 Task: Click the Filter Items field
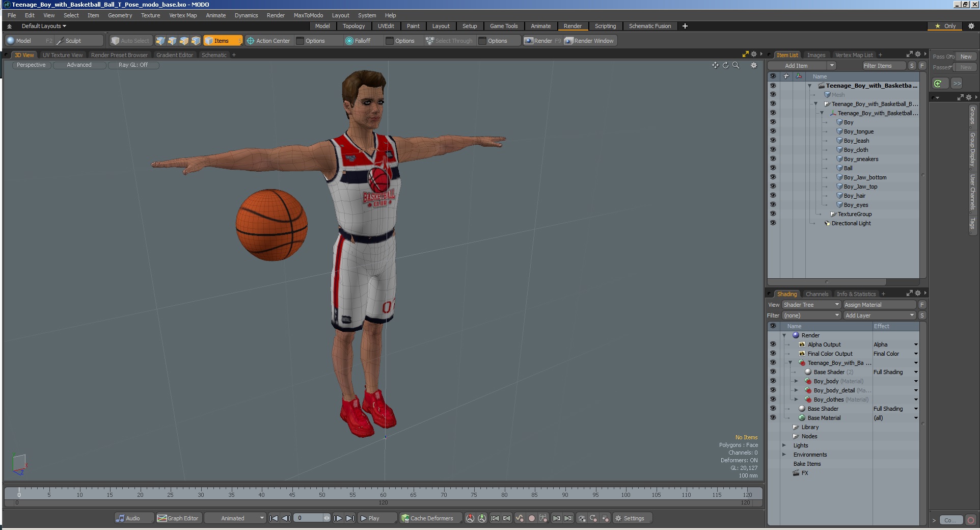click(884, 66)
